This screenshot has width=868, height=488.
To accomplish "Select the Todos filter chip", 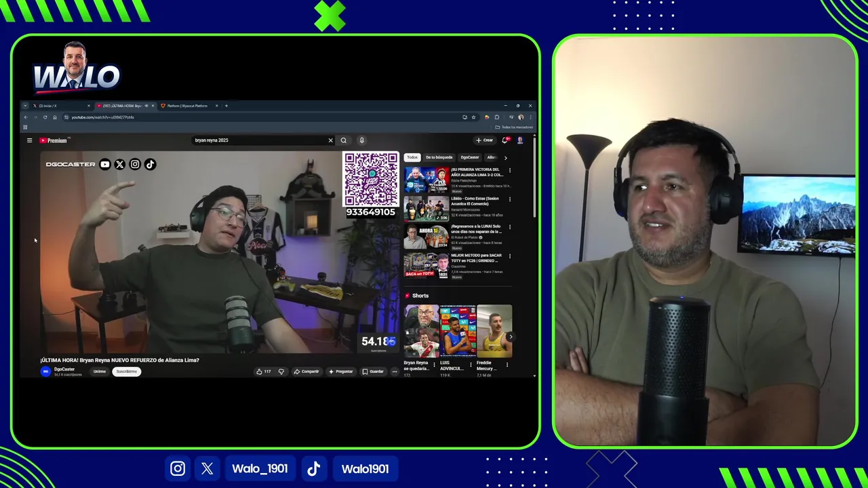I will (x=412, y=157).
